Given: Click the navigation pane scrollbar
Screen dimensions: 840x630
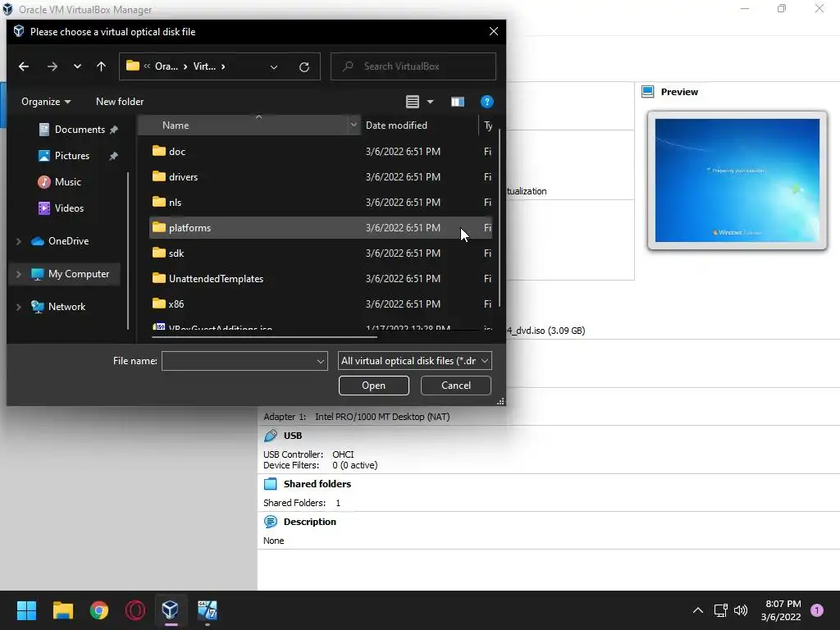Looking at the screenshot, I should (128, 251).
